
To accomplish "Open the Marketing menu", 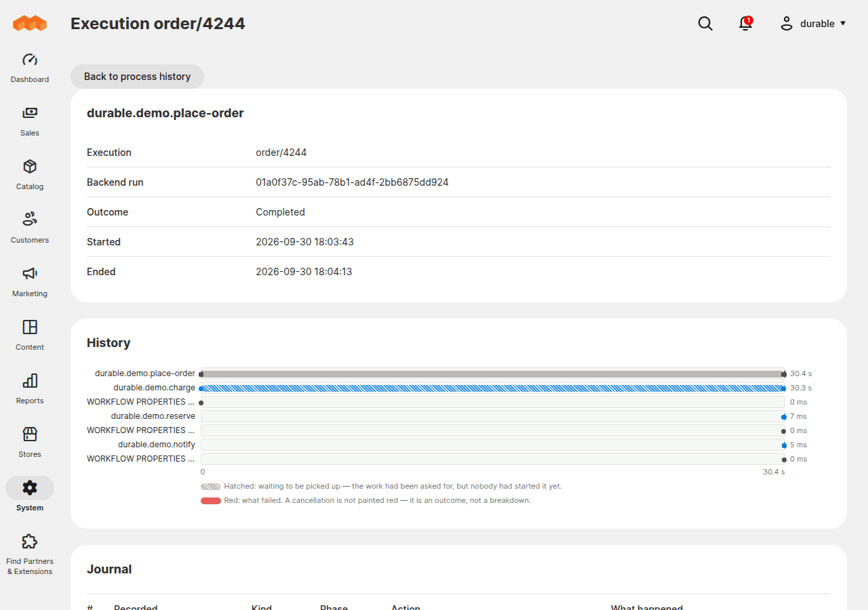I will [30, 282].
